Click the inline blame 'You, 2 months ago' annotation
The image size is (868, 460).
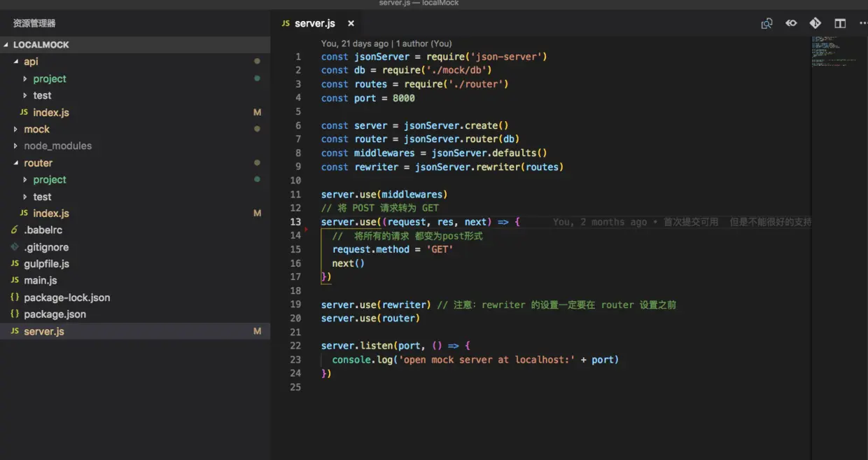point(682,222)
